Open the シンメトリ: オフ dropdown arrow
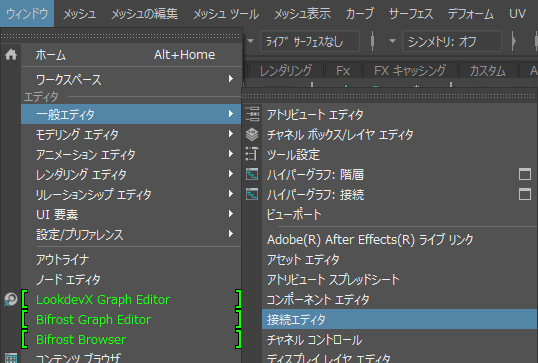 click(392, 41)
